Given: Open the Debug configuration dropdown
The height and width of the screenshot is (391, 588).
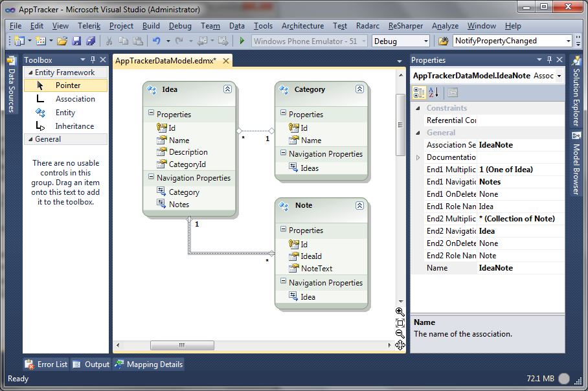Looking at the screenshot, I should [x=425, y=41].
